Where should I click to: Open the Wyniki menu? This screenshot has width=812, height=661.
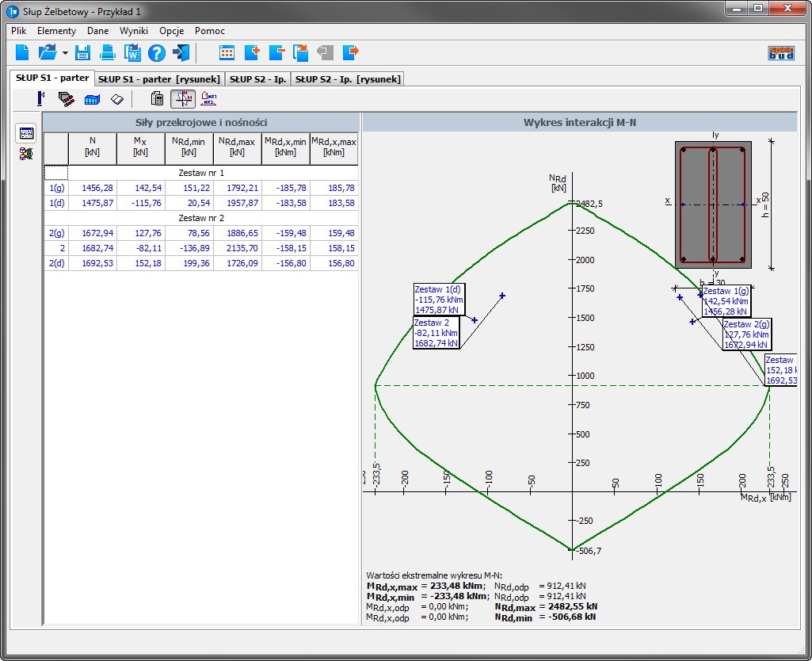click(x=134, y=31)
